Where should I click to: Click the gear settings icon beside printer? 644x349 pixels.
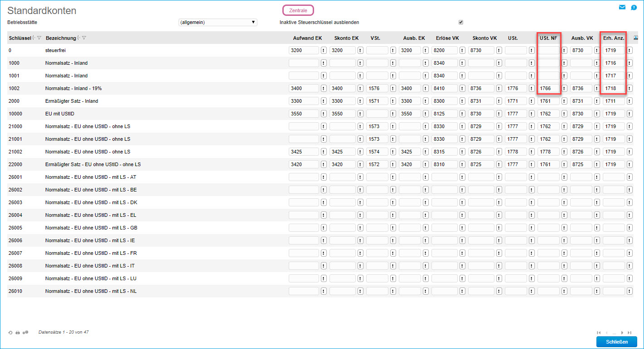click(x=25, y=332)
